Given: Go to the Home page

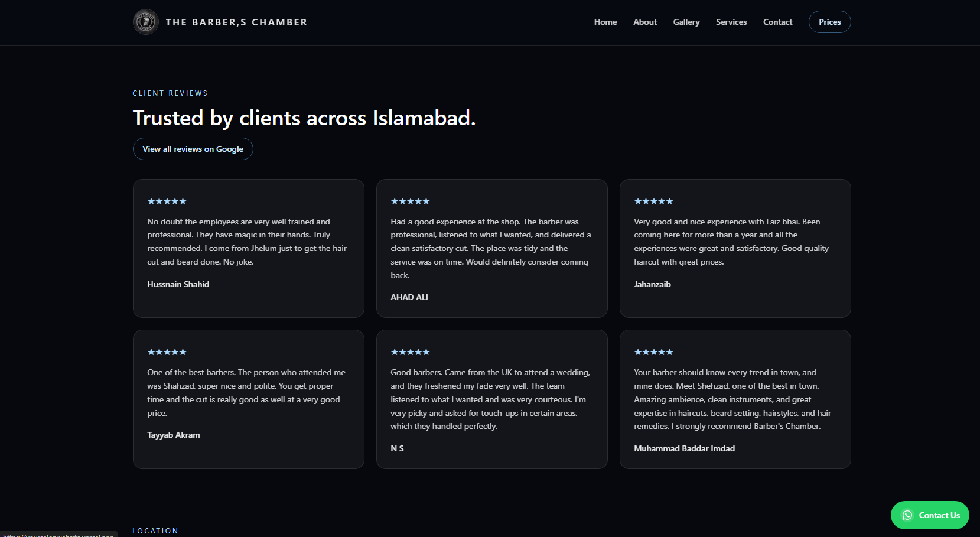Looking at the screenshot, I should point(605,22).
